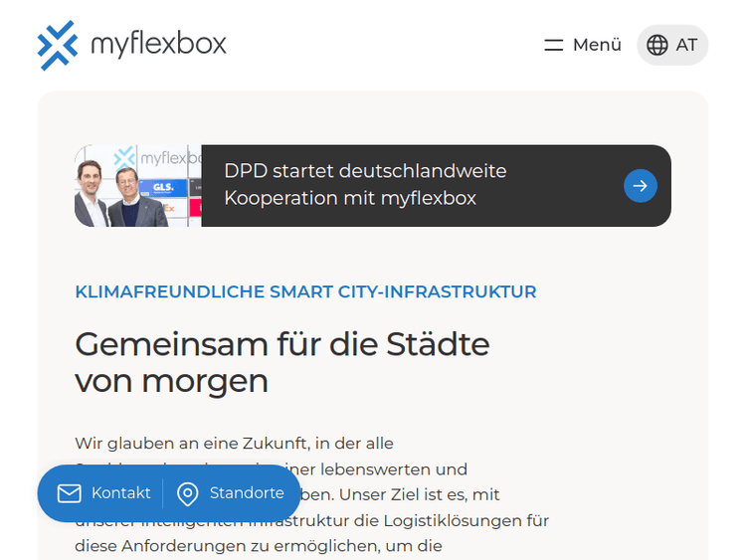746x560 pixels.
Task: Click the paragraph line 'Wir glauben an eine Zukunft'
Action: [192, 444]
